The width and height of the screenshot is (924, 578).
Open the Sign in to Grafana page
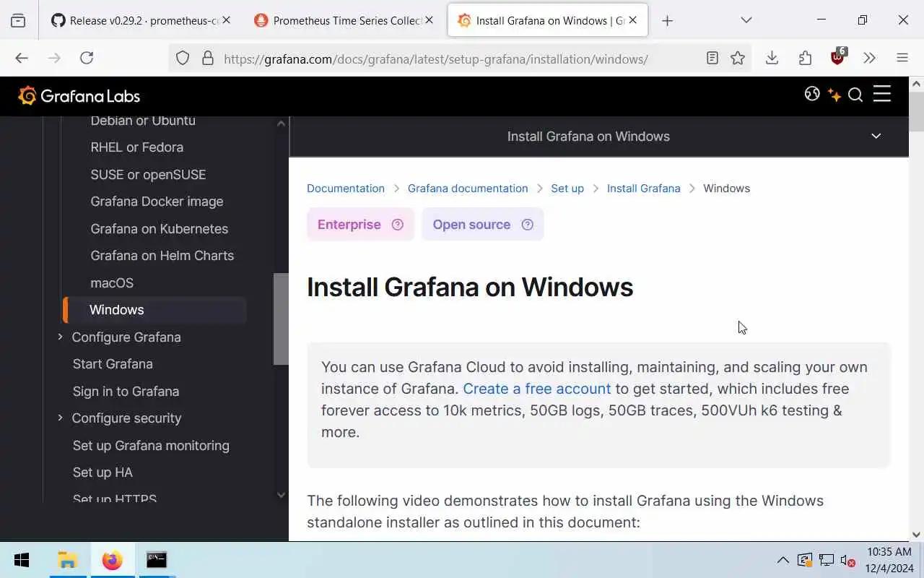126,392
